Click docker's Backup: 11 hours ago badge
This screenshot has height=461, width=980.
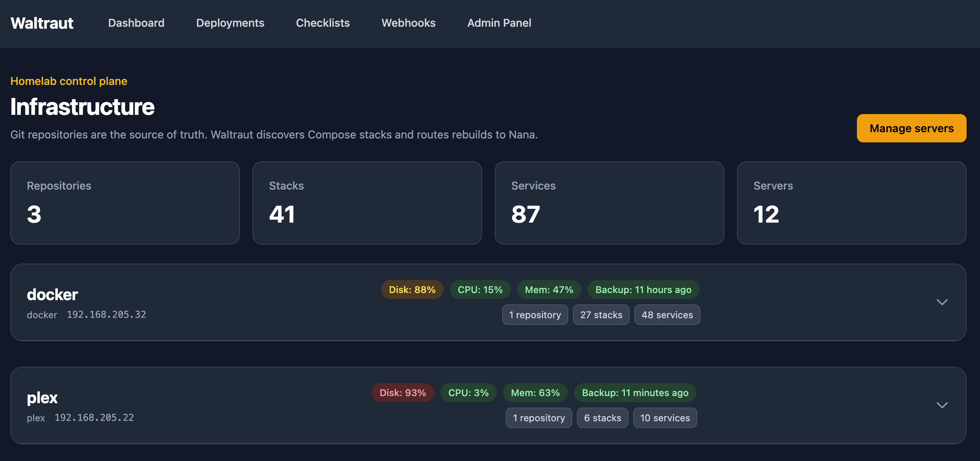point(643,290)
